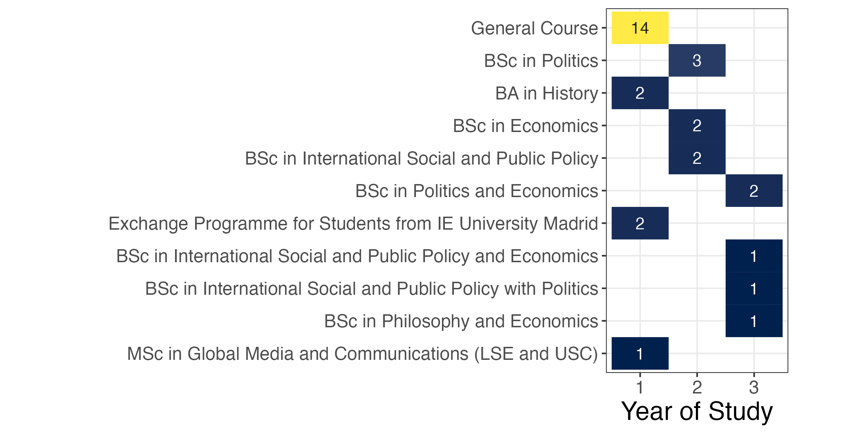Click the 'Year of Study' axis title
868x434 pixels.
point(697,411)
